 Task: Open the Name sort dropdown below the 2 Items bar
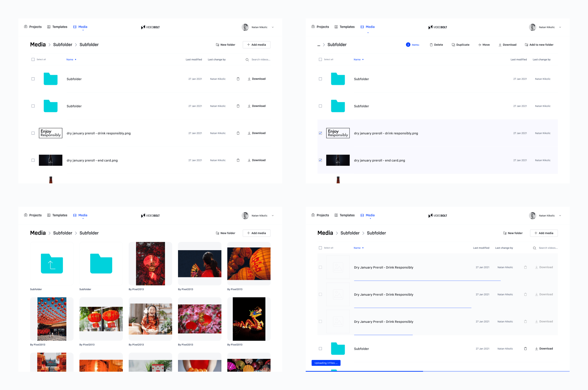pos(358,59)
